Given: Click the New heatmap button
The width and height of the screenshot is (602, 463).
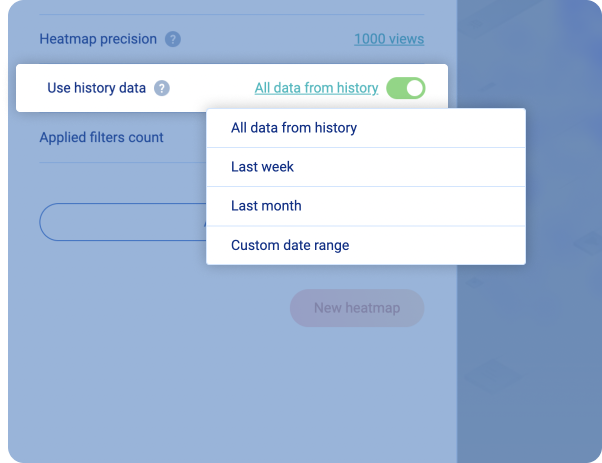Looking at the screenshot, I should coord(357,308).
